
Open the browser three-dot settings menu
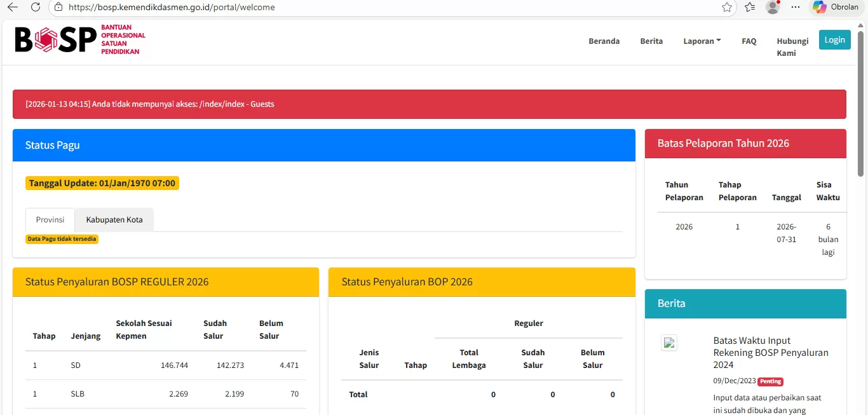click(x=796, y=7)
